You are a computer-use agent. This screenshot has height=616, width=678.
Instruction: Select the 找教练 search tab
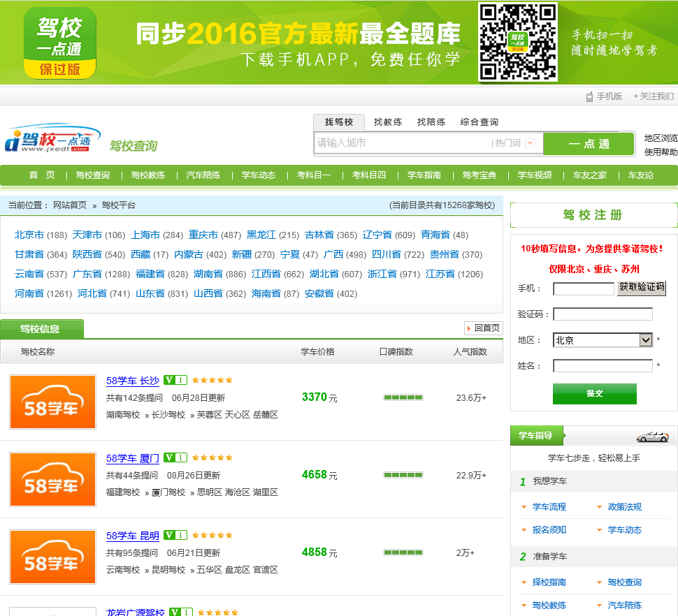(388, 122)
